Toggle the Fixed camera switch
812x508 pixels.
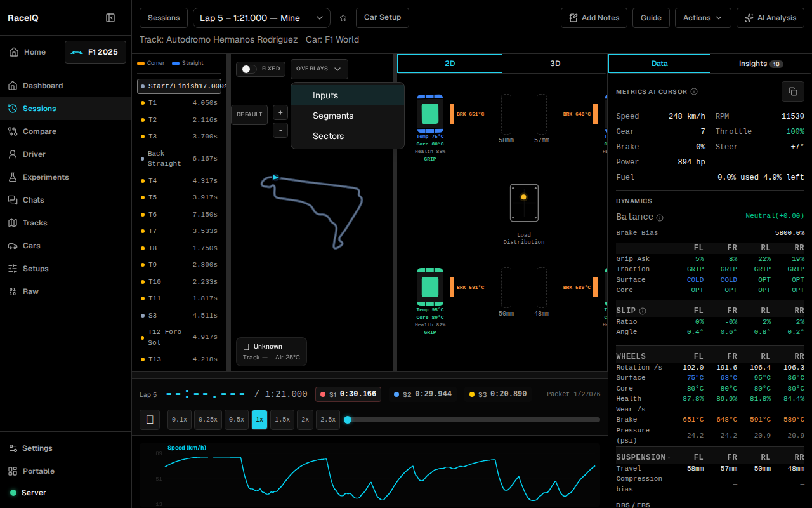click(x=249, y=69)
